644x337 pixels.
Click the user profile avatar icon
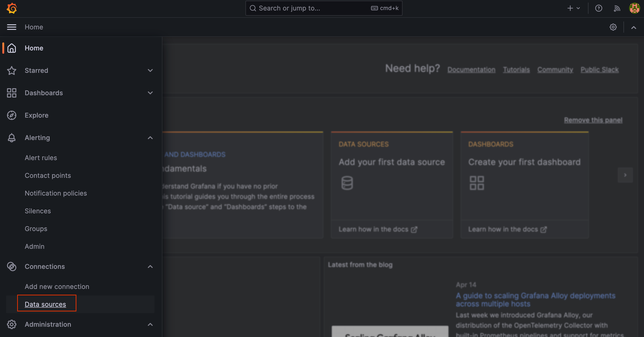[634, 8]
